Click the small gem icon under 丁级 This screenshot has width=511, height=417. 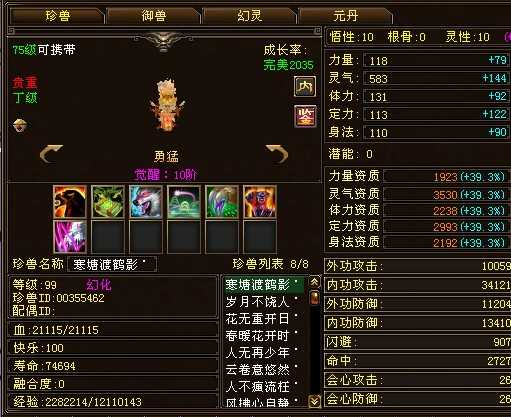point(20,126)
